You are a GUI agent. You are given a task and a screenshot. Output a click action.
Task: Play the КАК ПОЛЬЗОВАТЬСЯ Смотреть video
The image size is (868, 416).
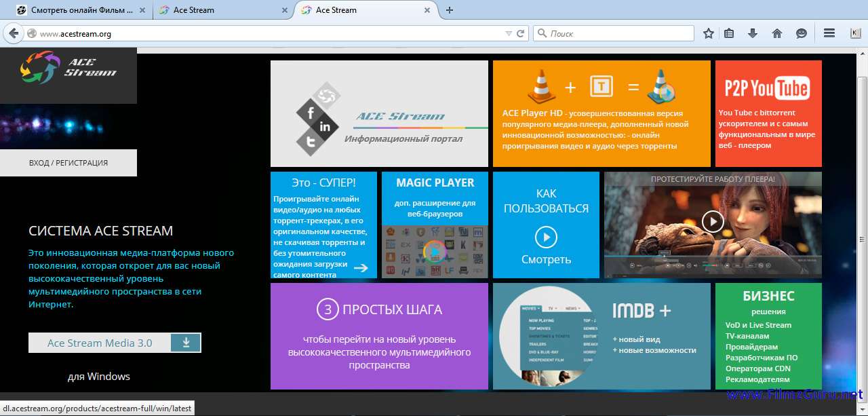click(546, 237)
